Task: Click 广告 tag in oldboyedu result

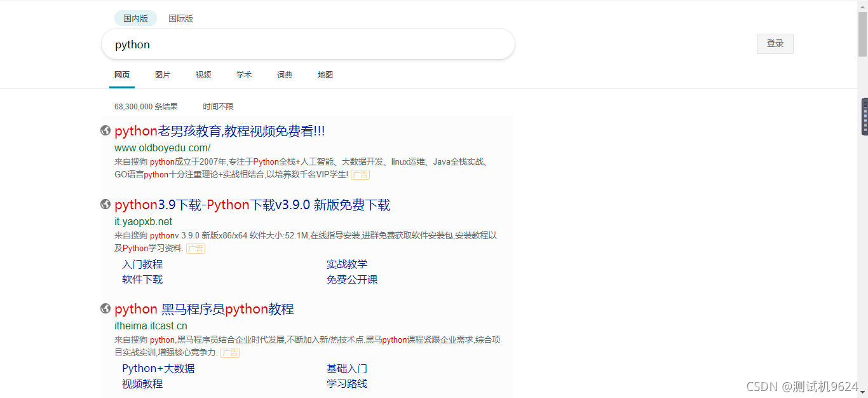Action: click(x=360, y=175)
